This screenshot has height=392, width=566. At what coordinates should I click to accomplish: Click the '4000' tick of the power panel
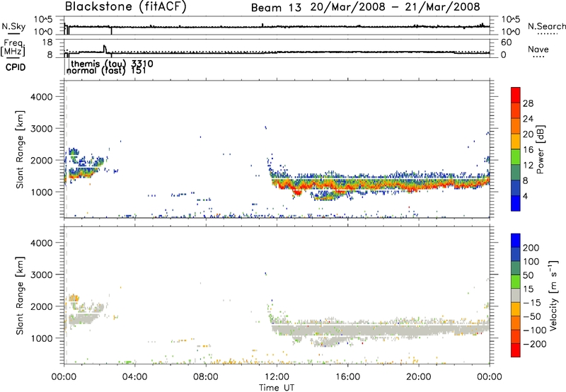click(x=42, y=97)
